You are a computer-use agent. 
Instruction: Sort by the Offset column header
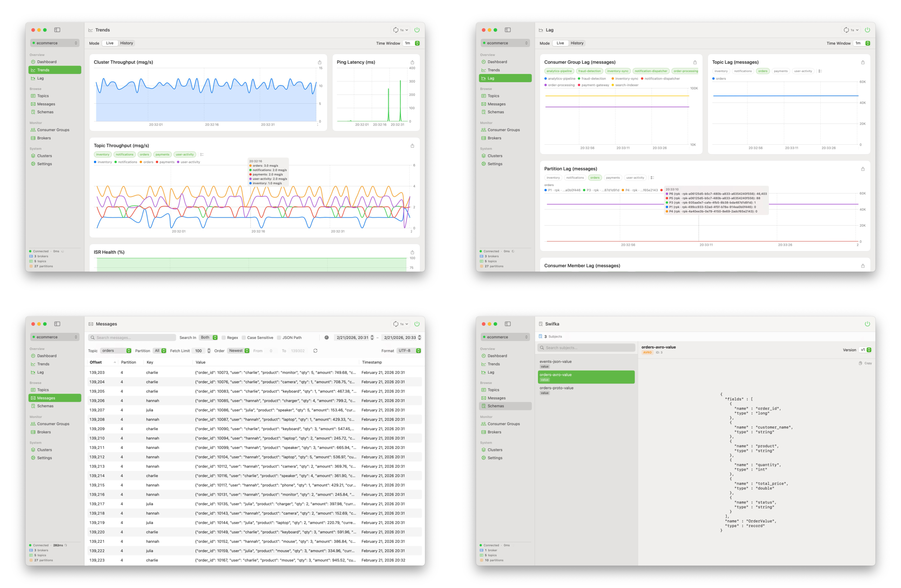tap(102, 362)
